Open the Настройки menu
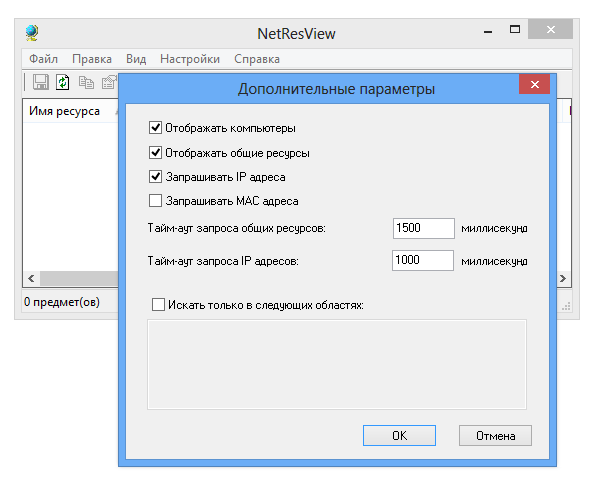This screenshot has height=484, width=601. click(x=190, y=59)
